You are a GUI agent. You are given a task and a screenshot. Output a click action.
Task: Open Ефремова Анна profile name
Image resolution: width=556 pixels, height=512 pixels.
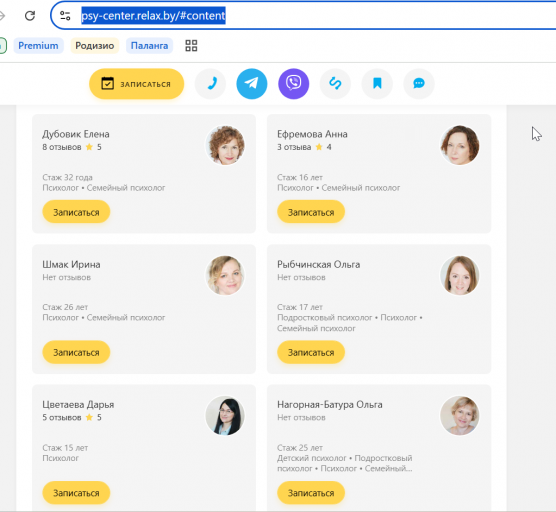[312, 134]
